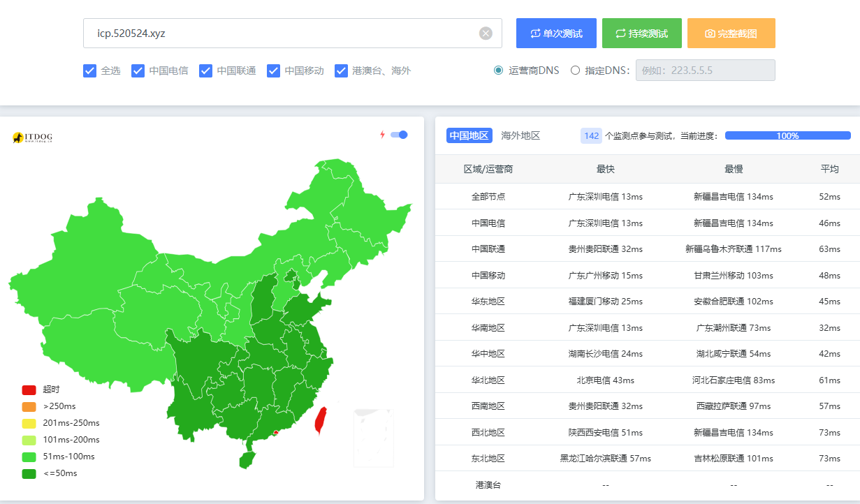Click the orange >250ms legend swatch
Image resolution: width=860 pixels, height=504 pixels.
[x=29, y=406]
